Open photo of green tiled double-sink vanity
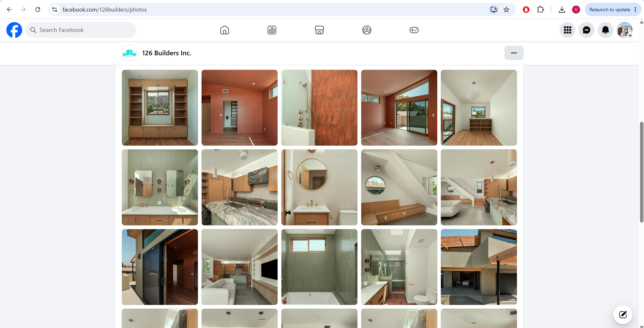The image size is (644, 328). (160, 187)
